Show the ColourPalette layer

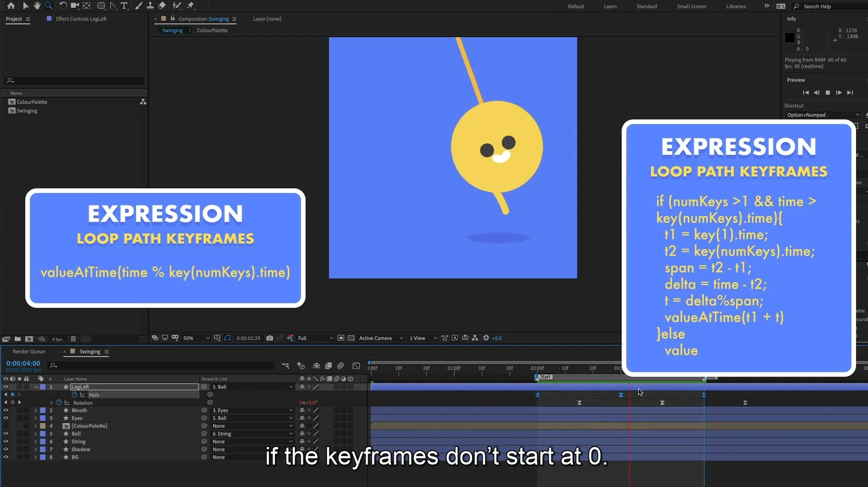pyautogui.click(x=6, y=426)
